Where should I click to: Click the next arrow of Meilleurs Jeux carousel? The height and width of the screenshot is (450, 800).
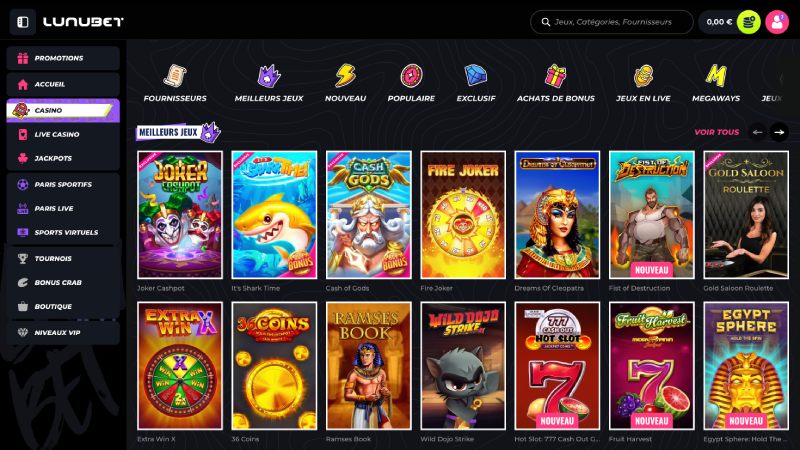tap(779, 132)
